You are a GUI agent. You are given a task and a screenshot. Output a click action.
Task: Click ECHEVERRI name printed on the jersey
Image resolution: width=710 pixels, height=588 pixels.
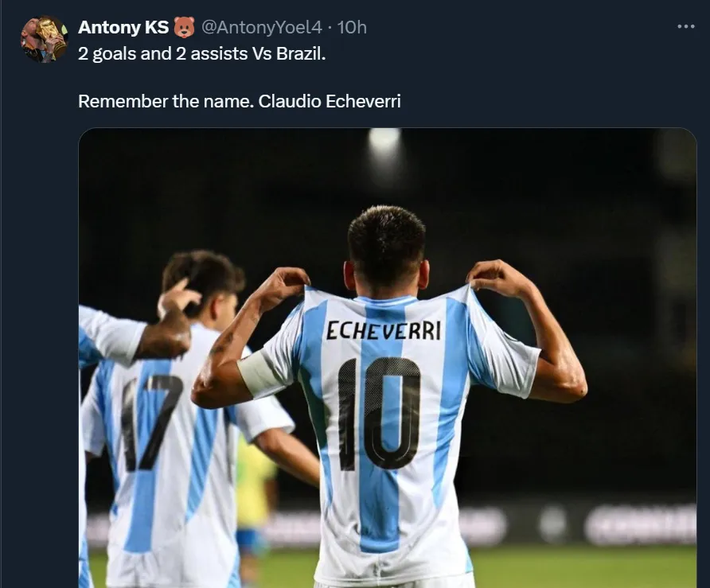coord(384,330)
